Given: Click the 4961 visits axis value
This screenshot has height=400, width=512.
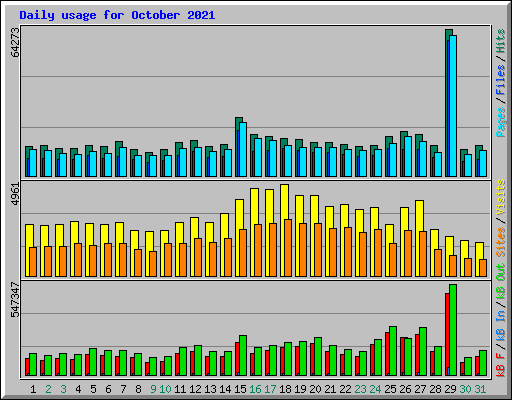Looking at the screenshot, I should [16, 194].
